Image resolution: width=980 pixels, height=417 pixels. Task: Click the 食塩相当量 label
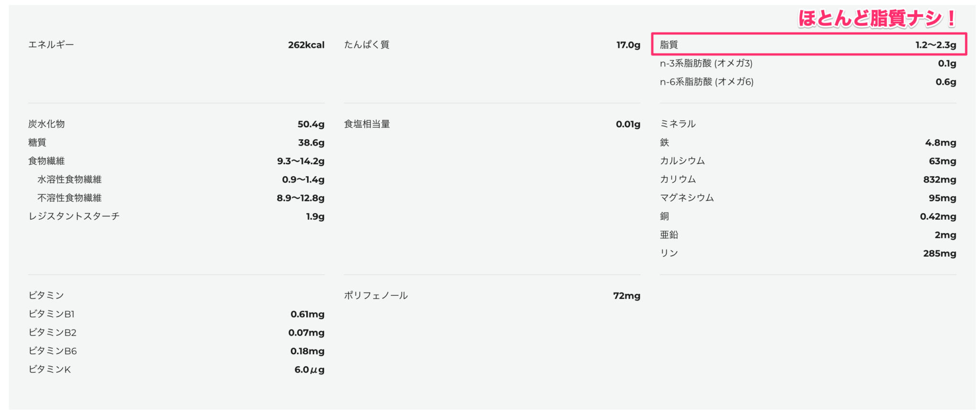[367, 124]
